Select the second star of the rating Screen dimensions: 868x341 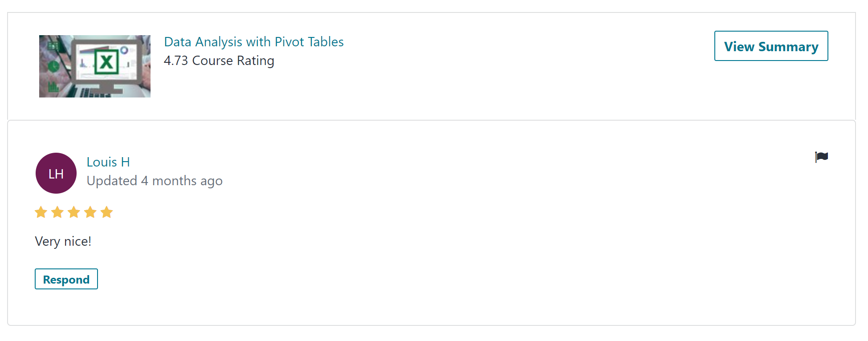tap(57, 212)
